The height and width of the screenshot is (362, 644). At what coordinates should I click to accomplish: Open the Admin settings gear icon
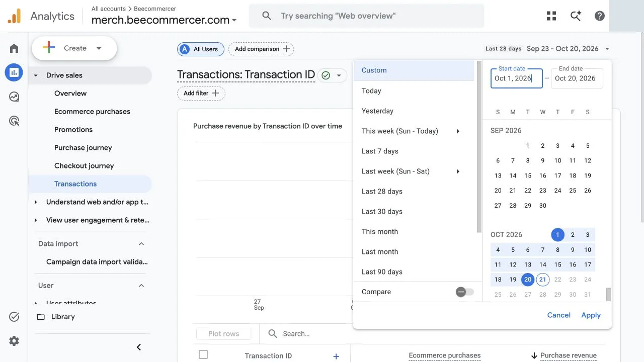pos(14,341)
